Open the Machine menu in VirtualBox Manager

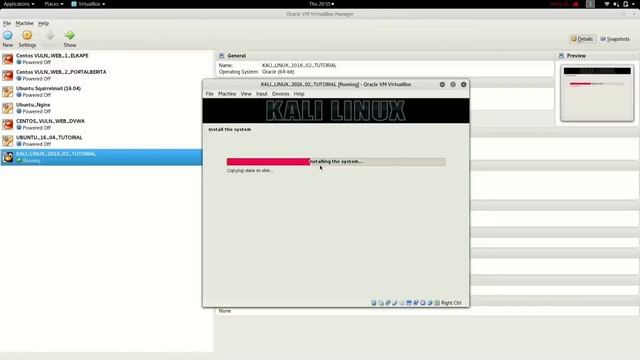click(24, 23)
